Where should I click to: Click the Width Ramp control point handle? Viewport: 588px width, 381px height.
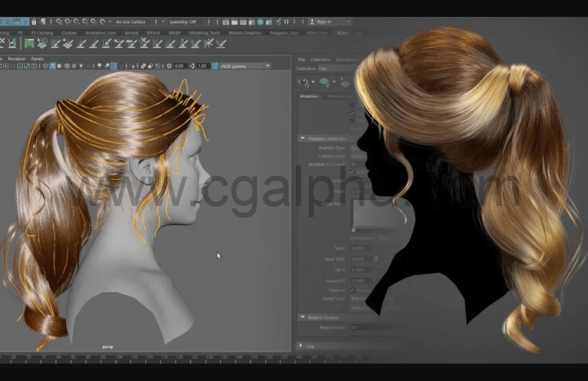tap(354, 229)
